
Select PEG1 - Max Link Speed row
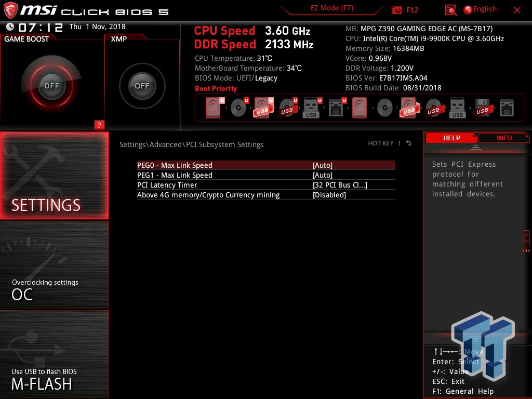pyautogui.click(x=266, y=175)
